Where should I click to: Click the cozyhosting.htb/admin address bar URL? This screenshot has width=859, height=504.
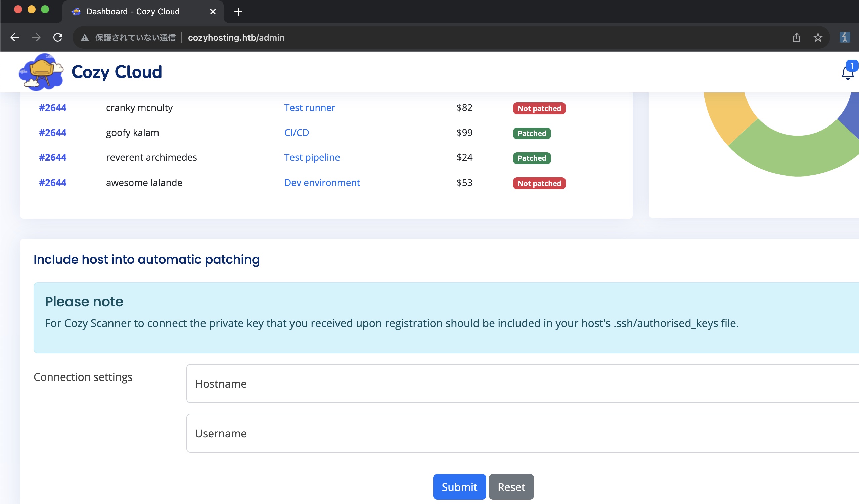coord(236,38)
